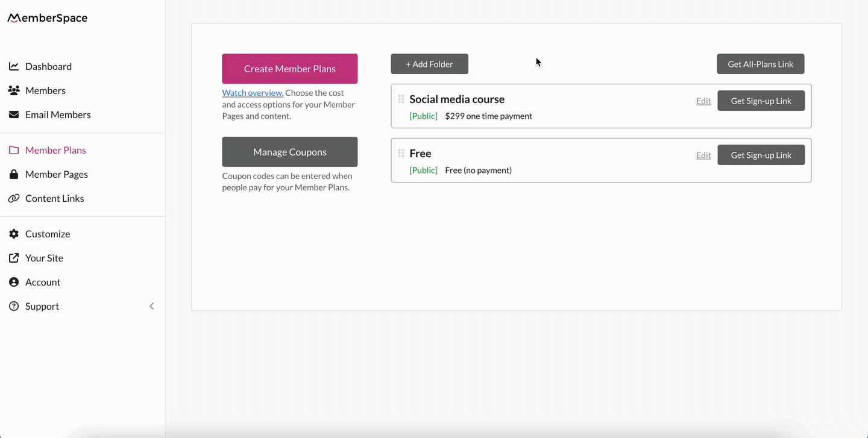Open Customize via gear icon
Viewport: 868px width, 438px height.
tap(14, 234)
